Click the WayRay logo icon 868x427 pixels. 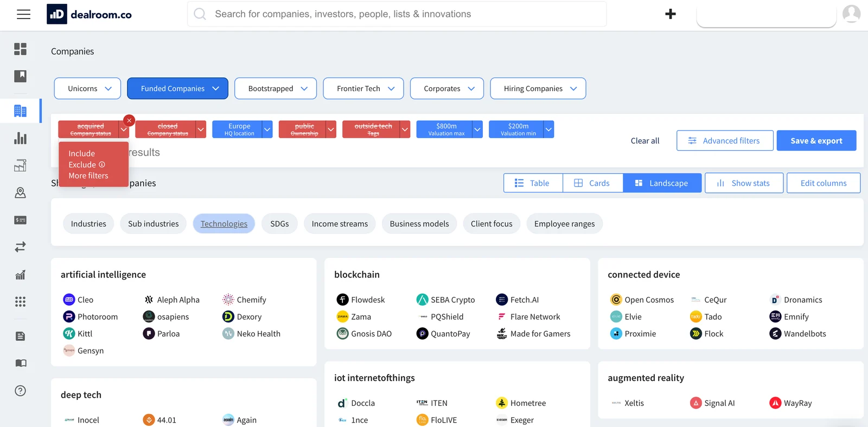click(x=775, y=403)
